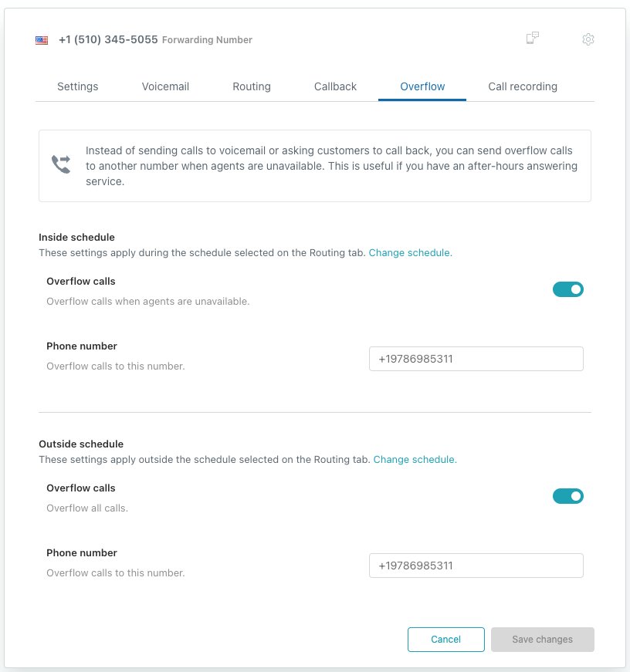Go to the Settings tab

77,86
